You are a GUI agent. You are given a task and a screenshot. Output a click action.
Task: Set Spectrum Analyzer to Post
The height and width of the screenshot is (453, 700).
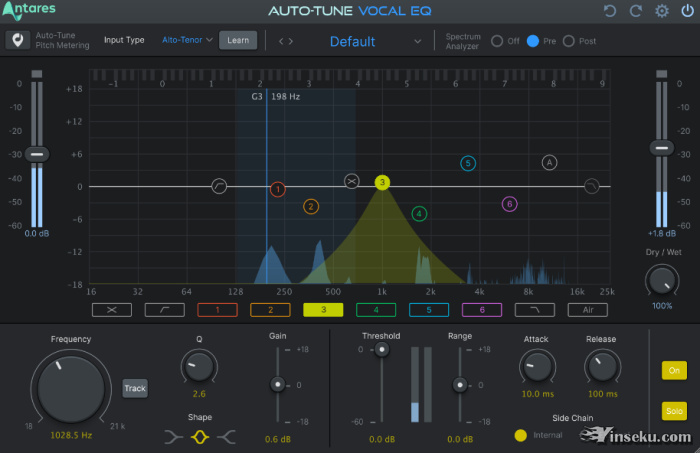click(x=569, y=41)
